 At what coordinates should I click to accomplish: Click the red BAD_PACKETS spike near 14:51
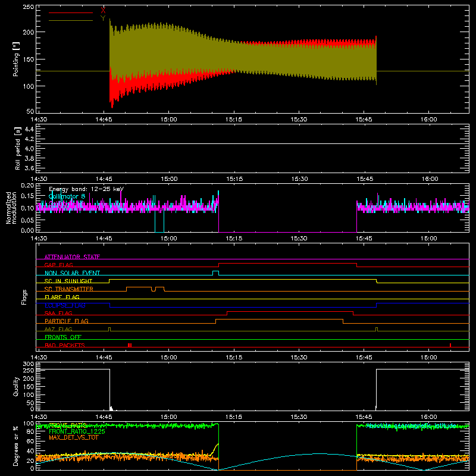[130, 345]
